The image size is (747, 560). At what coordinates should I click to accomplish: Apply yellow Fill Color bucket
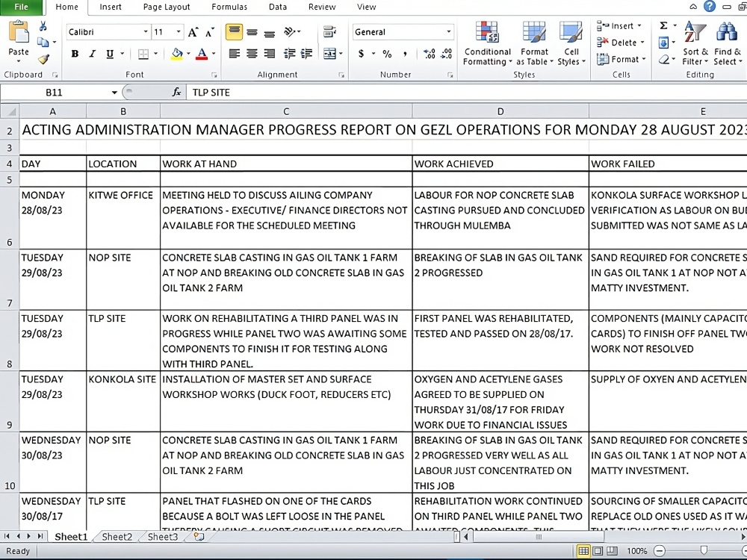(x=177, y=54)
